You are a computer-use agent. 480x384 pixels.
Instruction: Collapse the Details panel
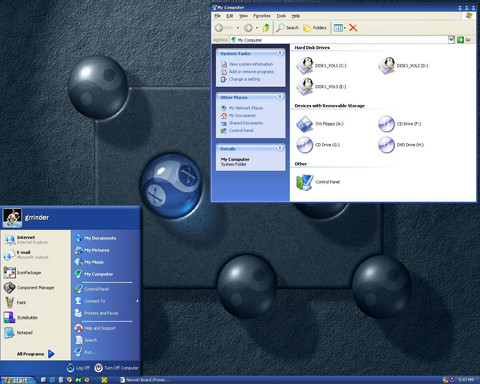click(280, 148)
